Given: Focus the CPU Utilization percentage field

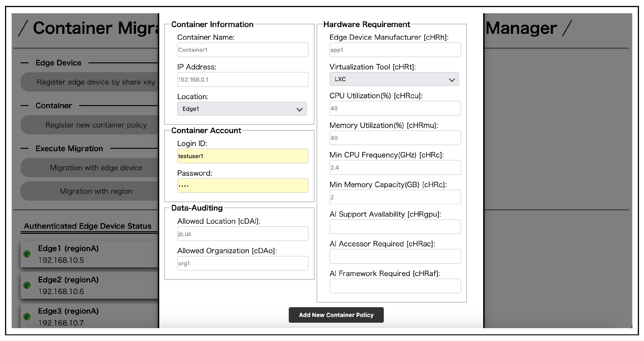Looking at the screenshot, I should pos(395,108).
